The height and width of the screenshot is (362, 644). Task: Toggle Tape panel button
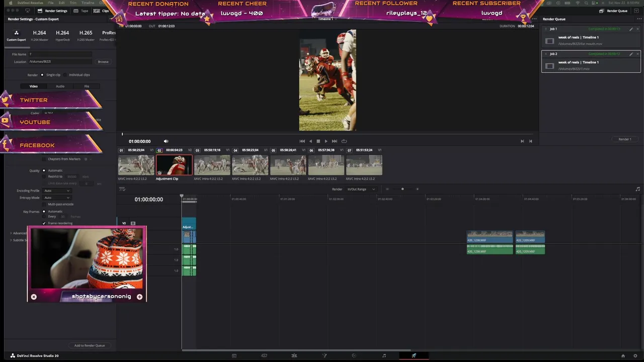click(x=80, y=11)
